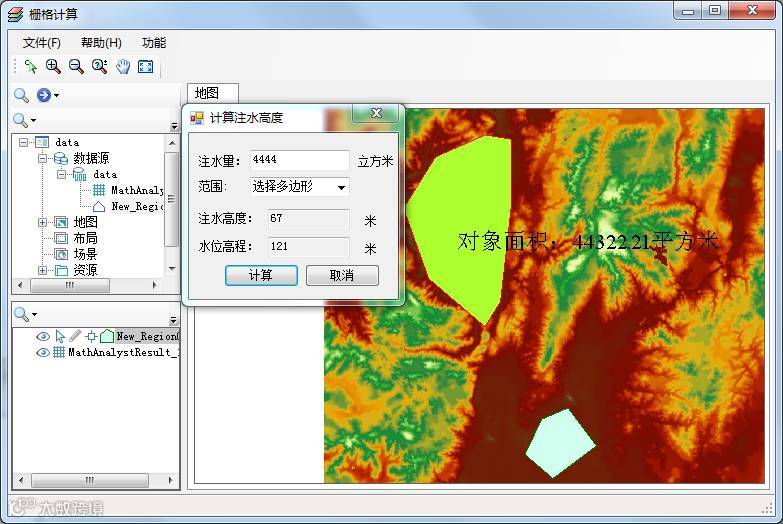Select the New_Region layer name
783x524 pixels.
[x=148, y=337]
